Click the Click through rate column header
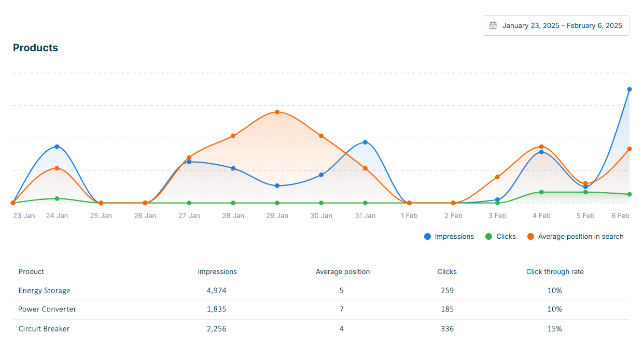Viewport: 644px width, 346px height. (x=555, y=272)
